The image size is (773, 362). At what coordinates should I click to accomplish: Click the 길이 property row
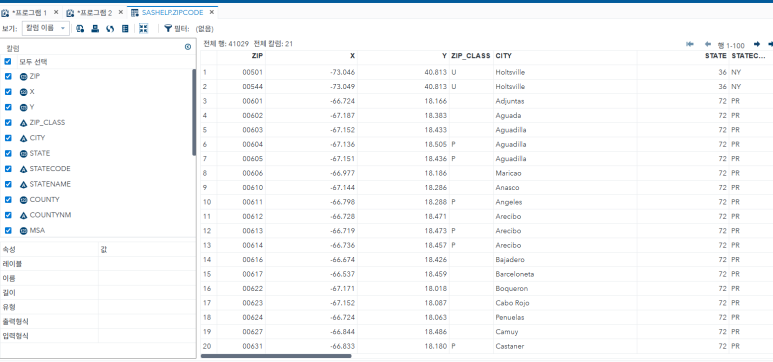(x=98, y=292)
